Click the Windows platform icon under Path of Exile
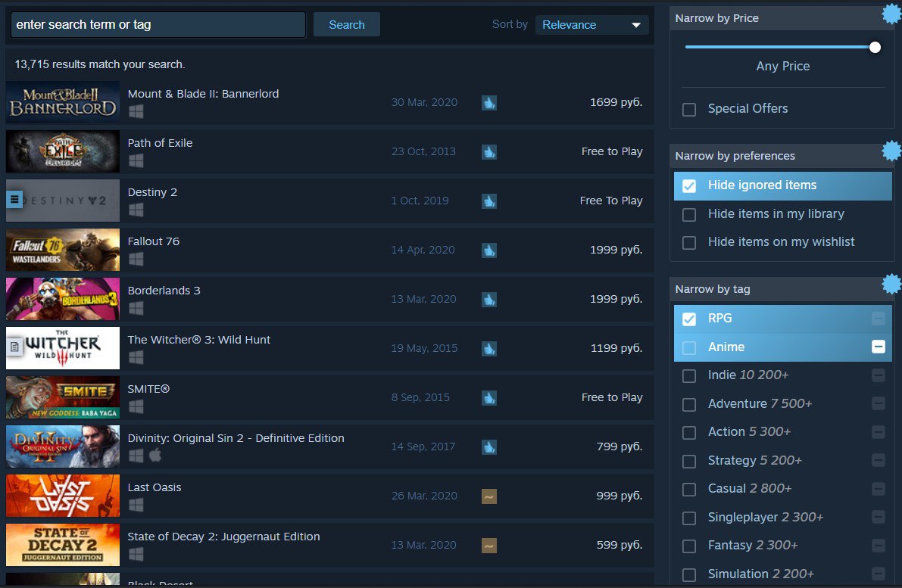The height and width of the screenshot is (588, 902). click(x=136, y=161)
